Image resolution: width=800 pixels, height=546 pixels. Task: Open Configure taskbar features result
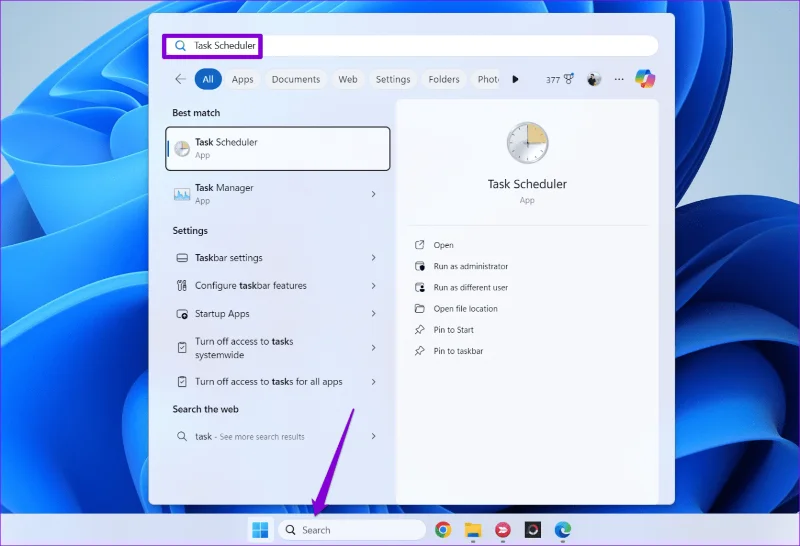tap(278, 286)
